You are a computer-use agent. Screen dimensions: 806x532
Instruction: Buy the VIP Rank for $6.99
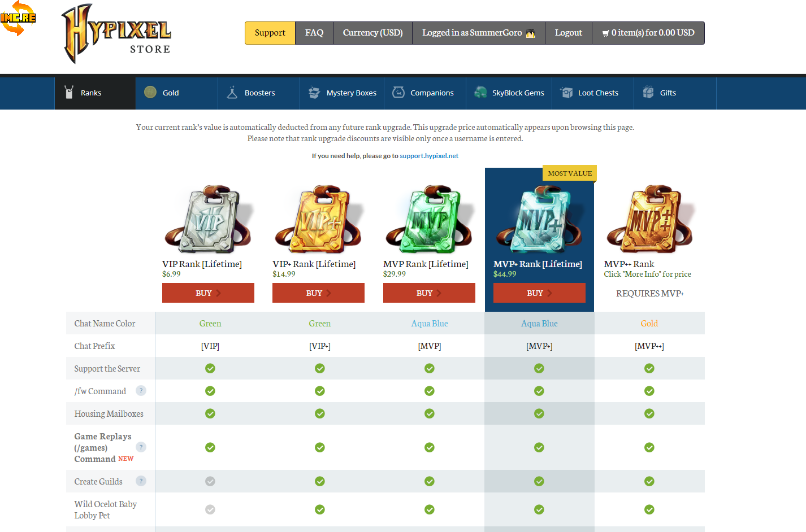[x=208, y=293]
